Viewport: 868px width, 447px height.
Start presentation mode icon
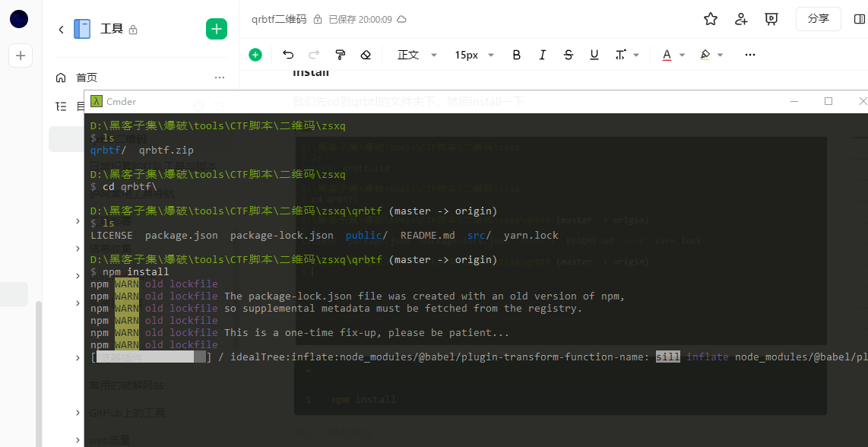tap(771, 19)
